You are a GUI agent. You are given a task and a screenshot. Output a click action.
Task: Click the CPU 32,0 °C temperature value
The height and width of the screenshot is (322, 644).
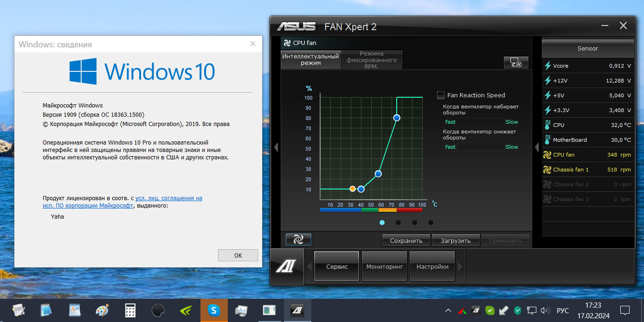pyautogui.click(x=621, y=125)
